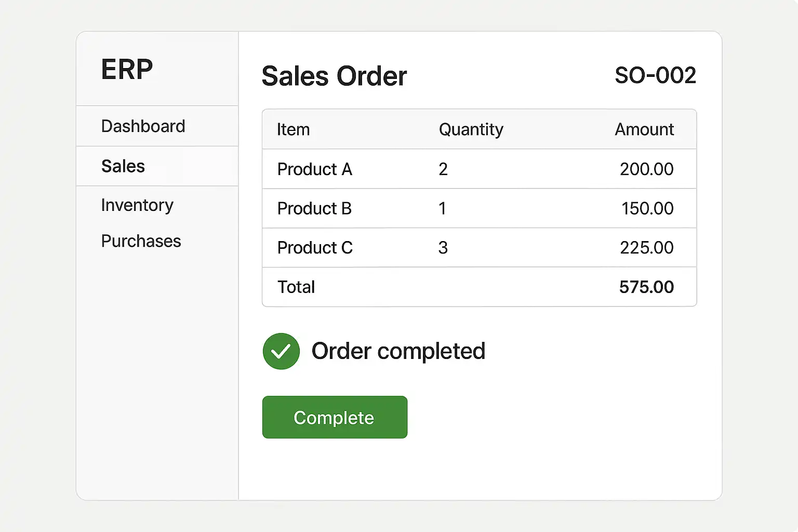Click the 575.00 total amount
Image resolution: width=798 pixels, height=532 pixels.
coord(646,287)
